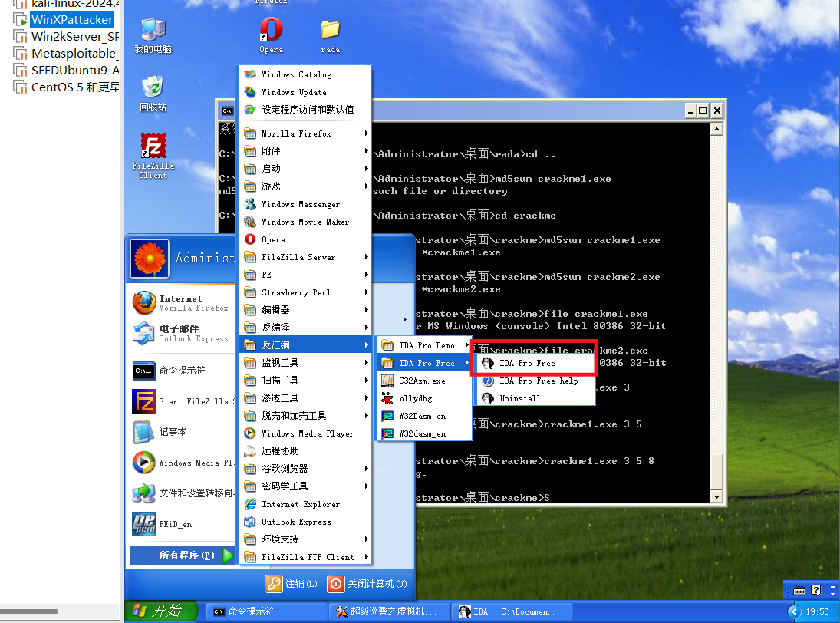The image size is (840, 623).
Task: Switch to 命令提示符 taskbar window
Action: 267,611
